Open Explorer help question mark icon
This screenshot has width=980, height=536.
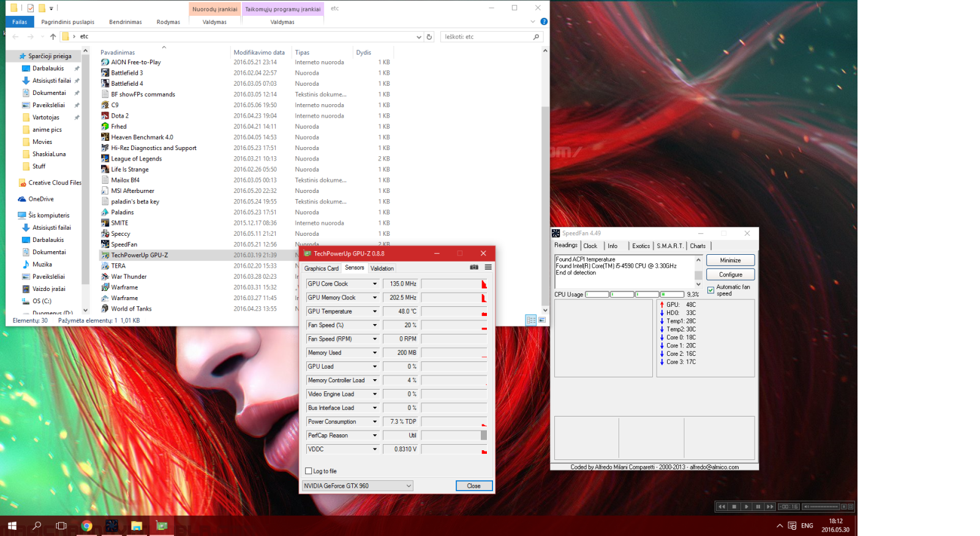[x=544, y=21]
